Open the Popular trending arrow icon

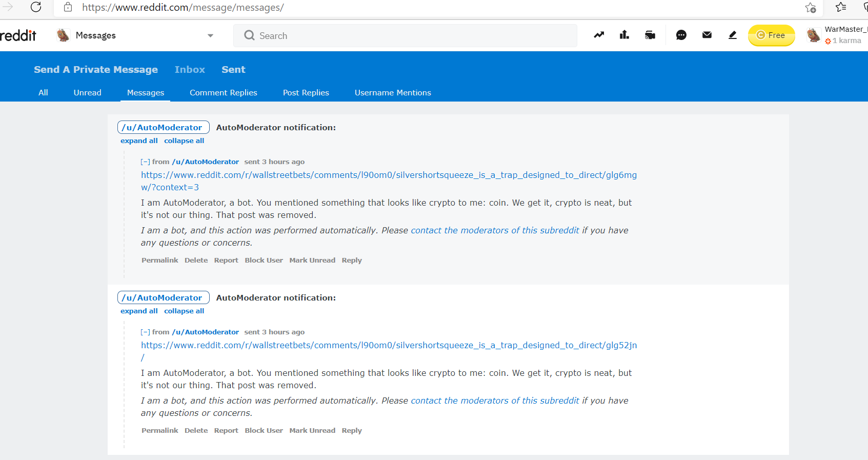pyautogui.click(x=599, y=35)
